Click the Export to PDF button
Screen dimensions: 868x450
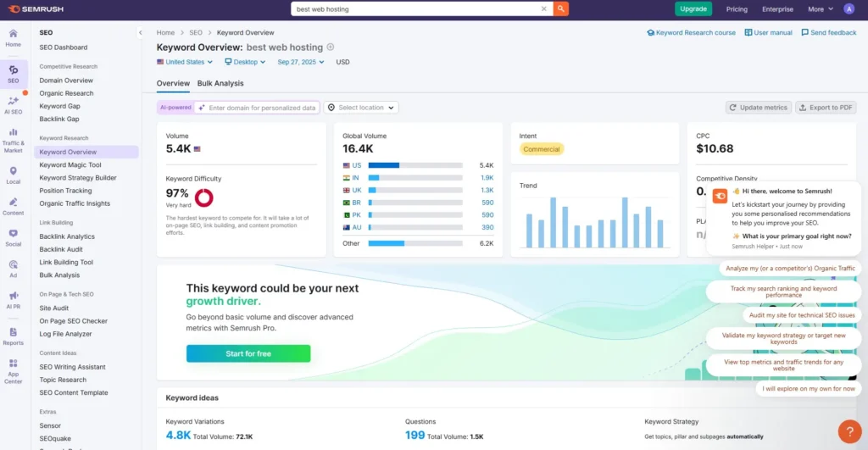point(826,108)
